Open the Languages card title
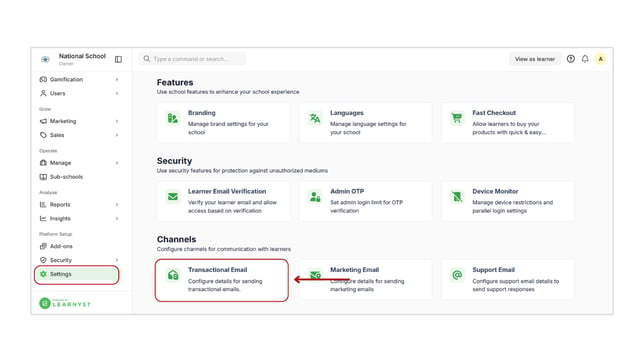644x362 pixels. (x=347, y=113)
